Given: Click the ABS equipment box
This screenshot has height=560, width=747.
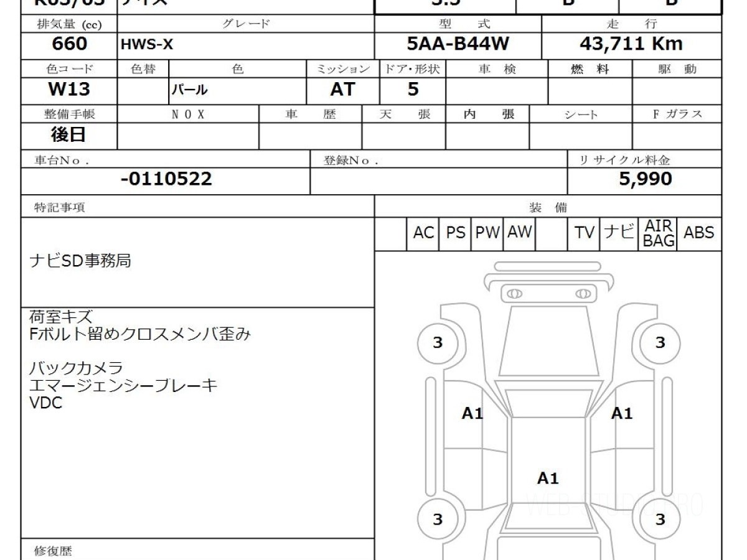Looking at the screenshot, I should 699,233.
